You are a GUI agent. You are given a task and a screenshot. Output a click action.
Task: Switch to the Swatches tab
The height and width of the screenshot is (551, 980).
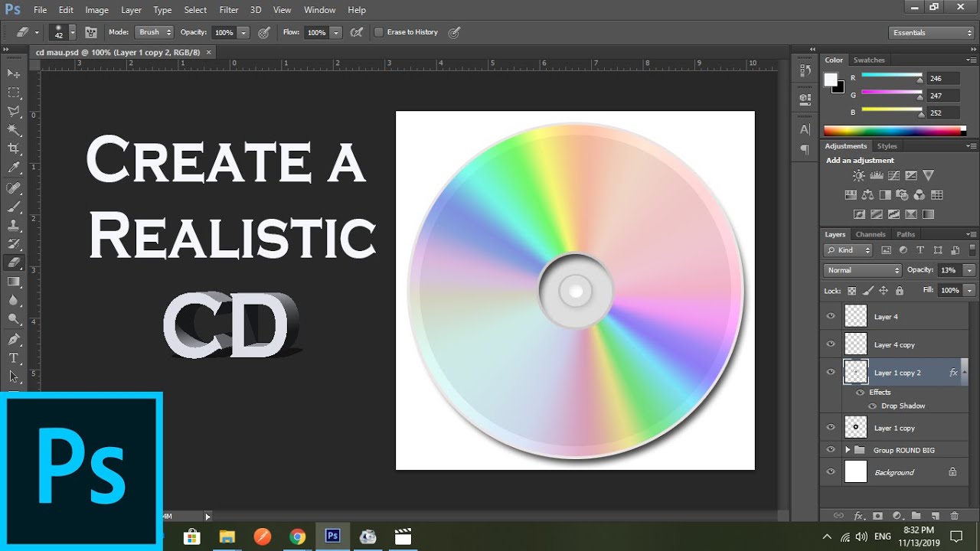point(869,60)
